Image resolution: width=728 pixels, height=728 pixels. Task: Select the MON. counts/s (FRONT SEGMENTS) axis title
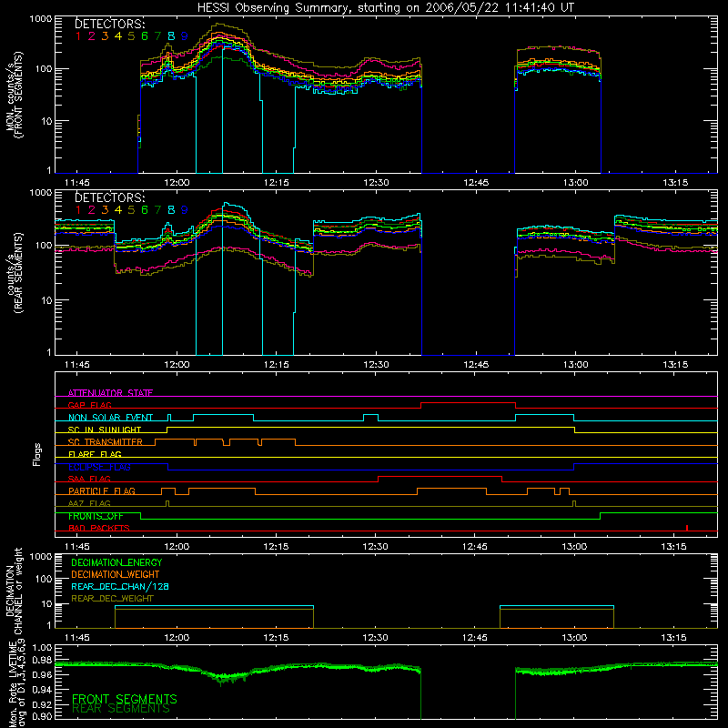pos(14,95)
